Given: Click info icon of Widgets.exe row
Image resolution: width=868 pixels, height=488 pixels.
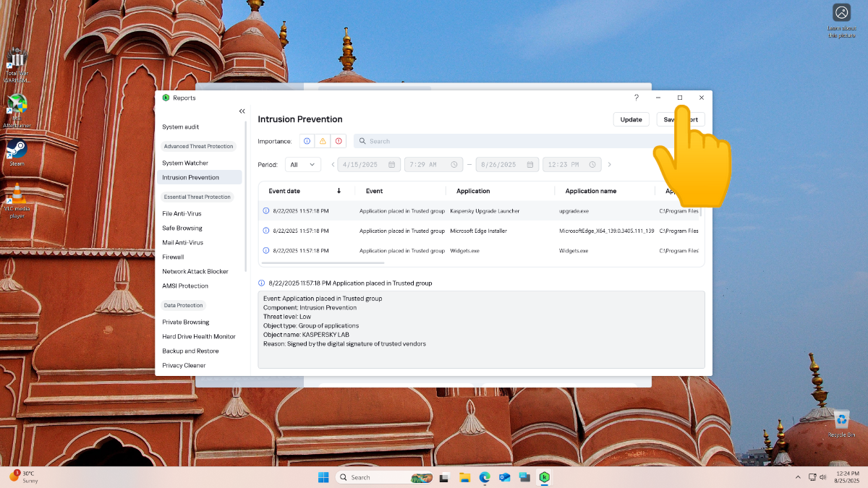Looking at the screenshot, I should tap(265, 251).
